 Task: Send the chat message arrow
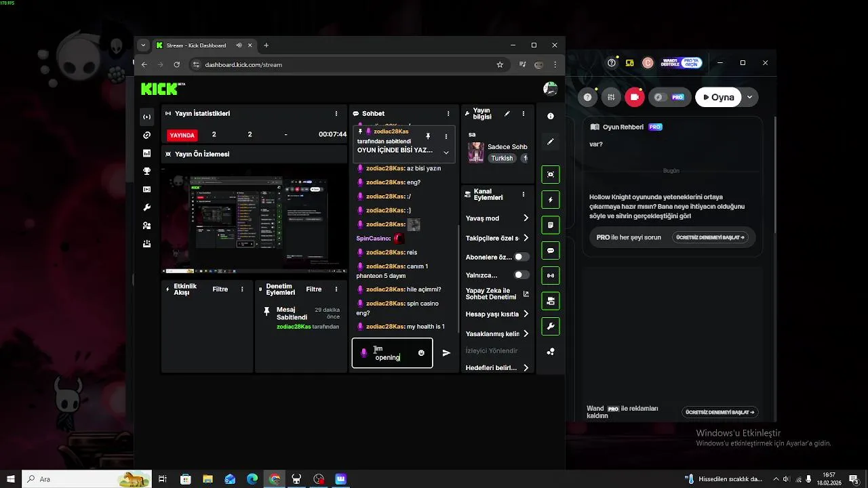(446, 353)
